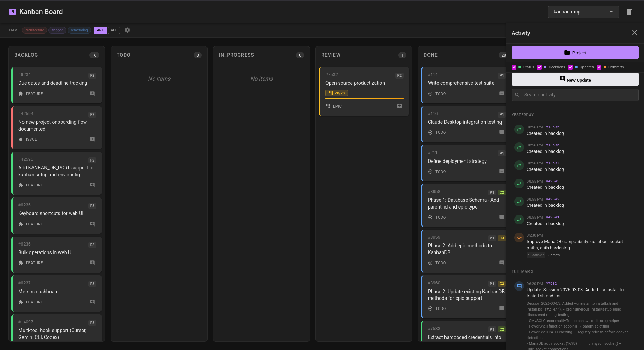
Task: Click the puzzle-piece feature icon on card #6234
Action: coord(21,93)
